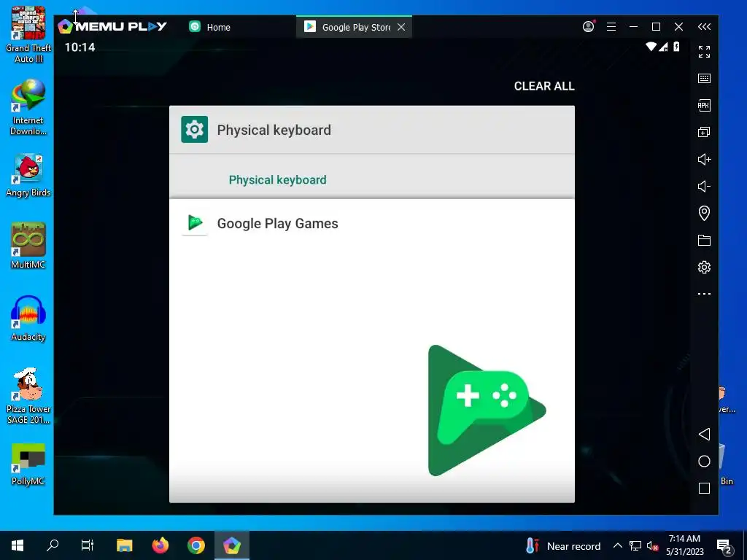Click the large Play Games controller logo

pos(487,411)
